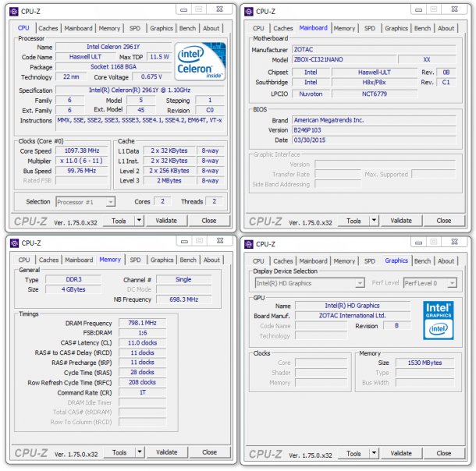Expand the Intel(R) HD Graphics display device dropdown

360,283
